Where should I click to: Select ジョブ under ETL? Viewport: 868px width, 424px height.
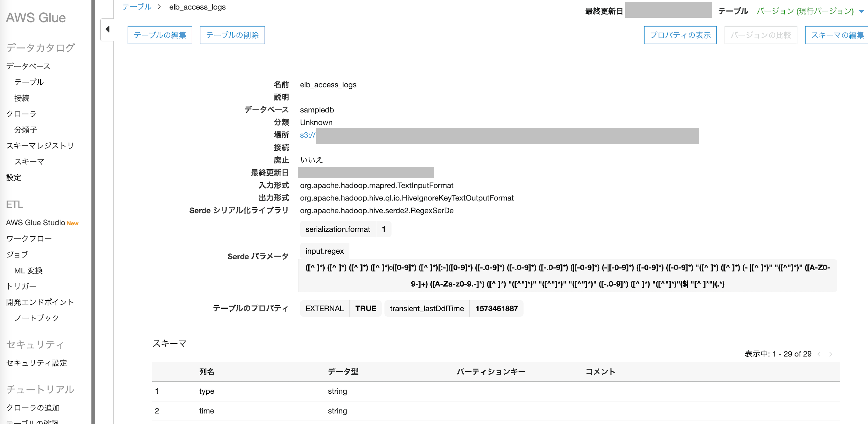(x=17, y=254)
